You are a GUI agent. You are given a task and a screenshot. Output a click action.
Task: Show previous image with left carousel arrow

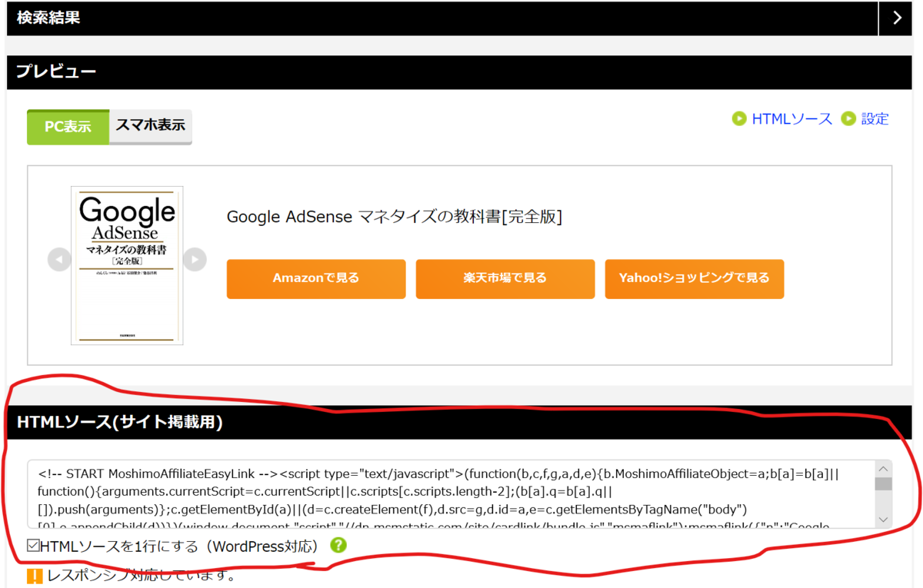click(59, 260)
